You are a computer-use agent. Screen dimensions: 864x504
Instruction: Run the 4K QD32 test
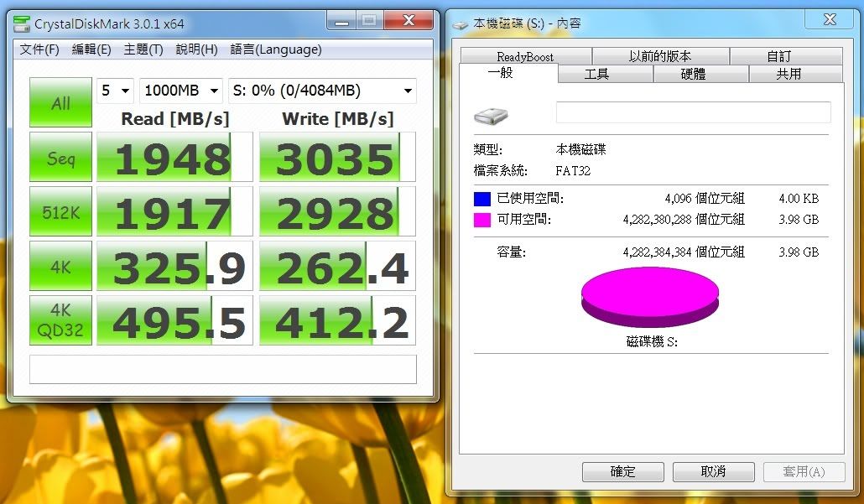pyautogui.click(x=60, y=320)
